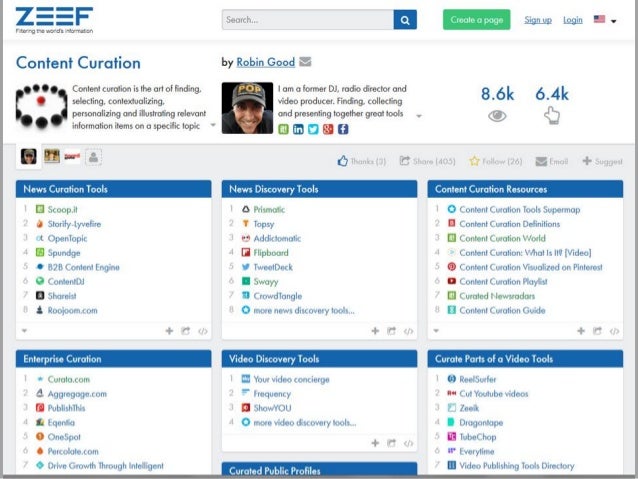Open Robin Good's Twitter profile icon

point(313,129)
